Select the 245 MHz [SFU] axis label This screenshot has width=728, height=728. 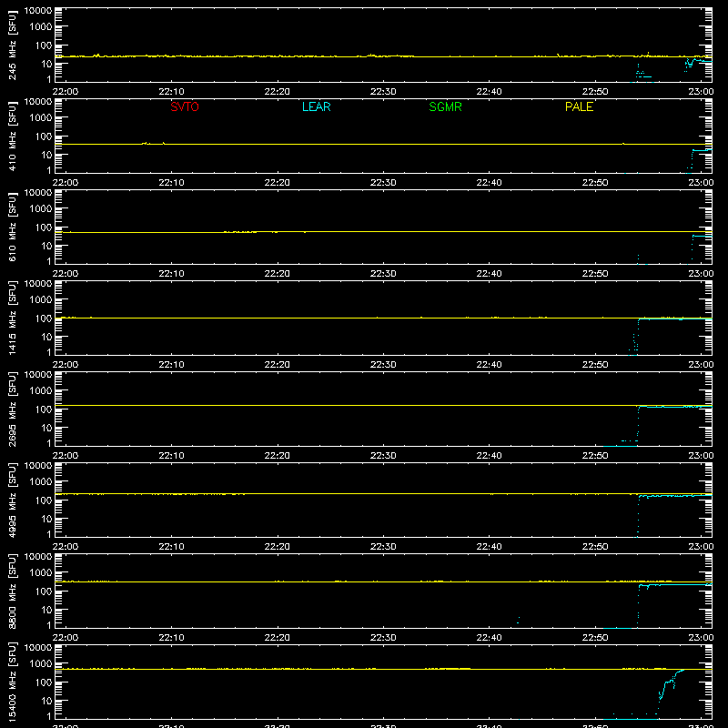click(13, 45)
